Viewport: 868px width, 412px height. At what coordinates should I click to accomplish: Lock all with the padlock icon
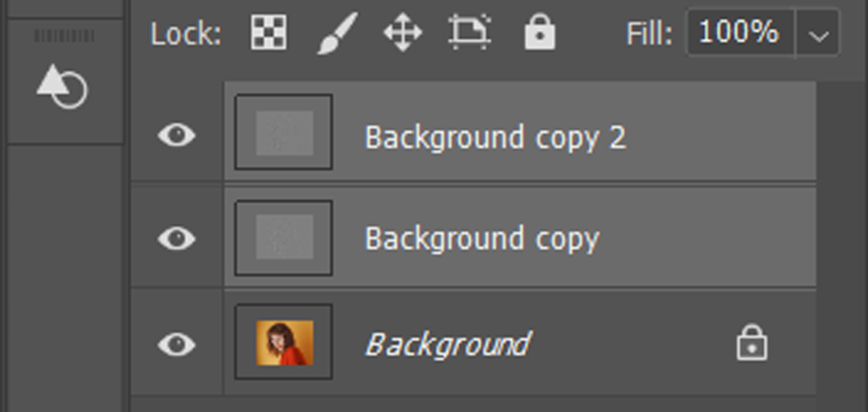(x=540, y=33)
